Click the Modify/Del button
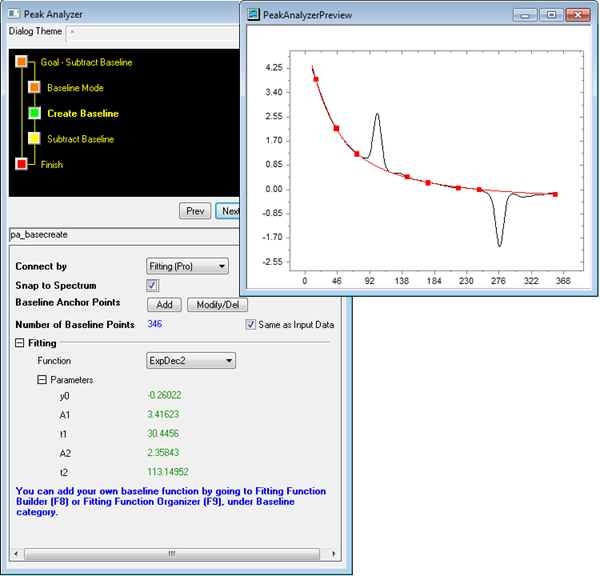The image size is (600, 576). tap(217, 305)
